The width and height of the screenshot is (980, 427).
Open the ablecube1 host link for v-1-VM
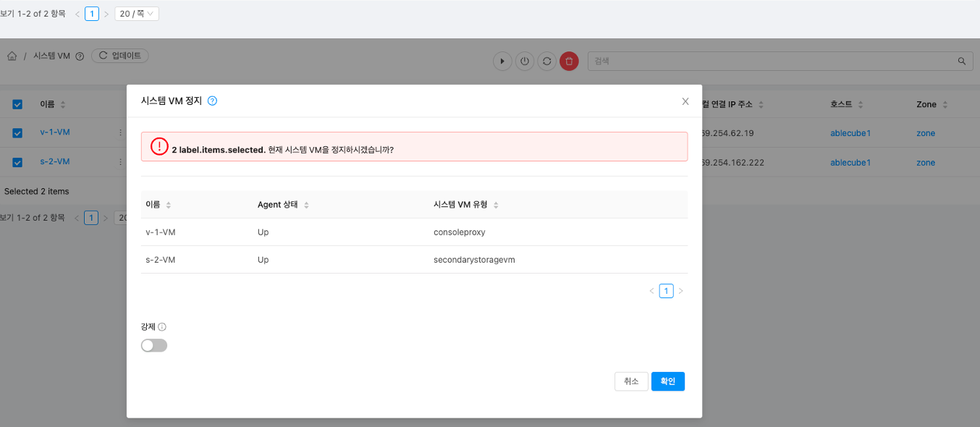[x=850, y=133]
